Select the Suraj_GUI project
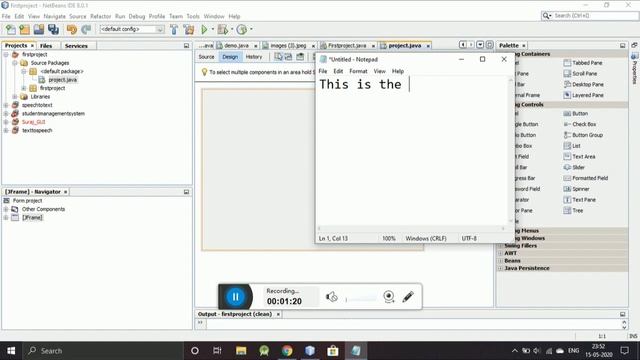 (x=33, y=122)
